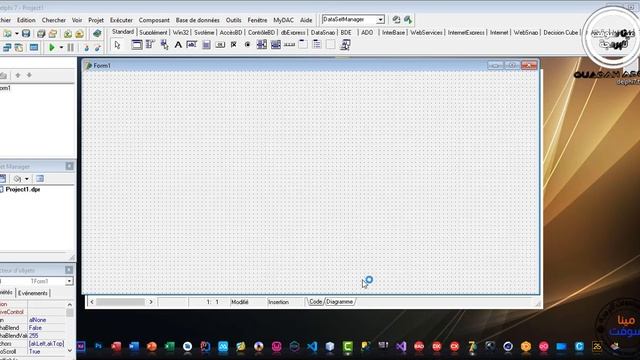Image resolution: width=640 pixels, height=360 pixels.
Task: Click the left arrow of editor horizontal scrollbar
Action: pyautogui.click(x=92, y=302)
